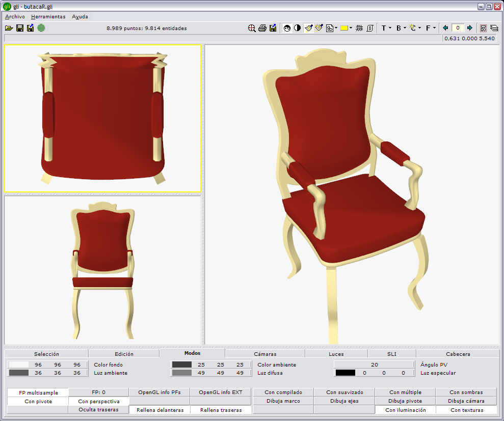Screen dimensions: 504x421
Task: Click the green striped sphere icon
Action: [41, 28]
